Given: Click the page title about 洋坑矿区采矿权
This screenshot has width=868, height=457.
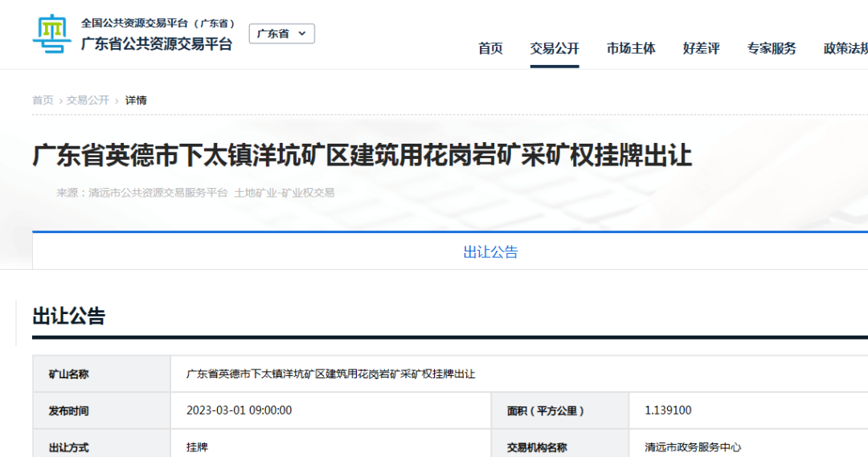Looking at the screenshot, I should click(x=362, y=155).
